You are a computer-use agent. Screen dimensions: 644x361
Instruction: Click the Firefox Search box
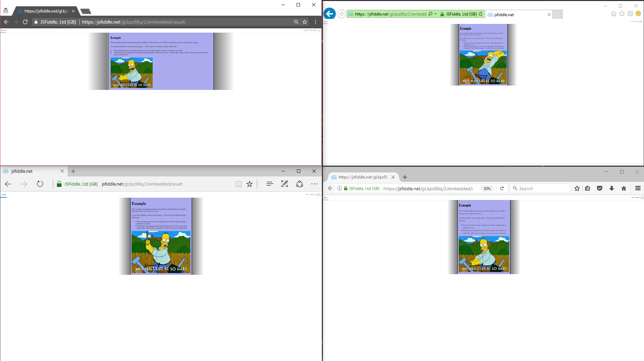pos(540,189)
